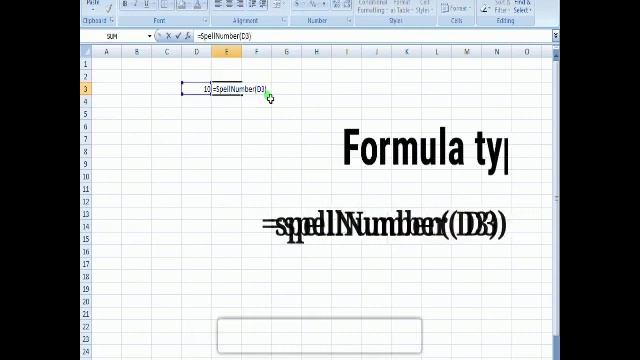Viewport: 640px width, 360px height.
Task: Open Format as Table dropdown
Action: click(402, 7)
